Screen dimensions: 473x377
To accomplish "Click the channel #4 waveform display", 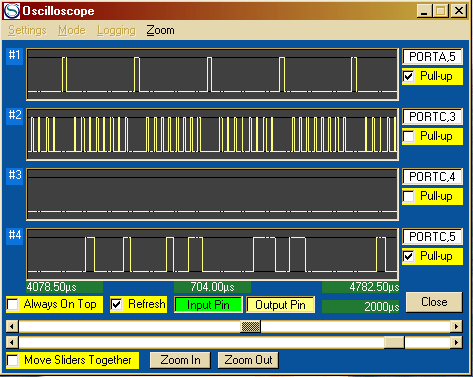I will click(x=212, y=255).
